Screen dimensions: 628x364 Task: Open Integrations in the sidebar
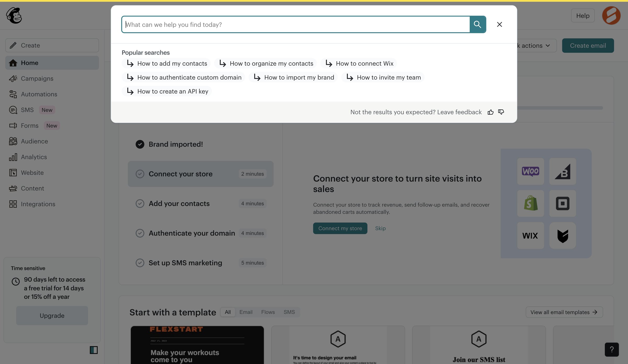point(52,204)
